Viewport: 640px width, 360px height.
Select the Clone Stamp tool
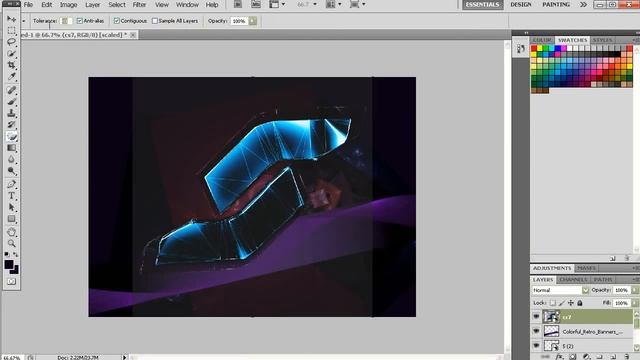point(11,113)
